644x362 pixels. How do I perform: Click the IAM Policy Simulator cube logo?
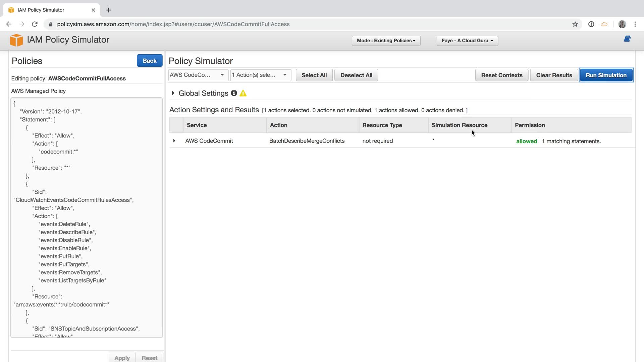[16, 40]
